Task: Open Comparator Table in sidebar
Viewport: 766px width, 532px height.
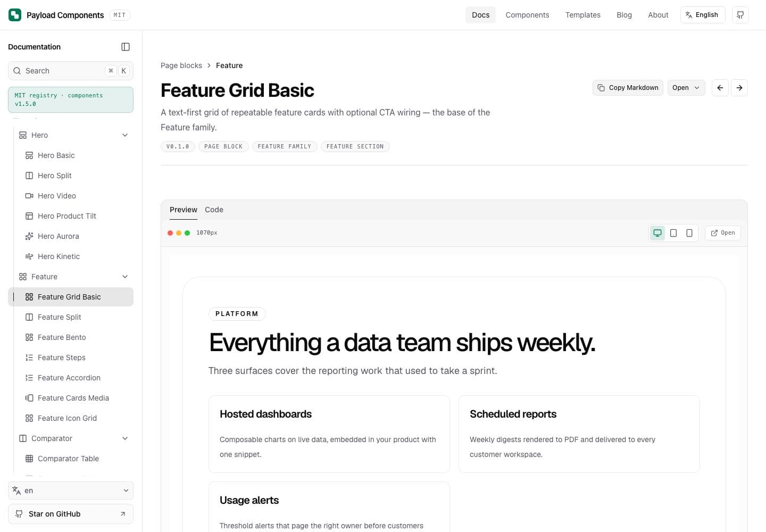Action: 71,459
